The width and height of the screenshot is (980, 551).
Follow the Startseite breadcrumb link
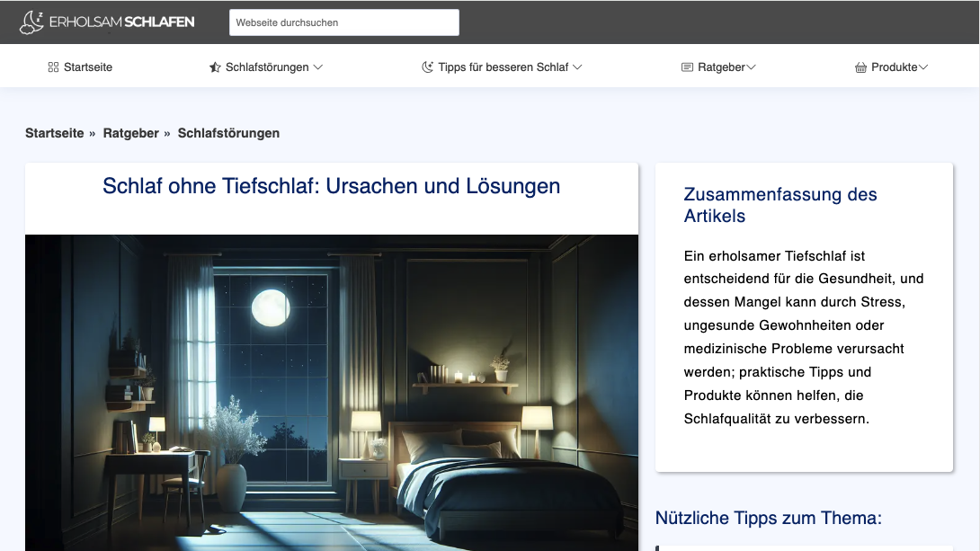(x=54, y=133)
